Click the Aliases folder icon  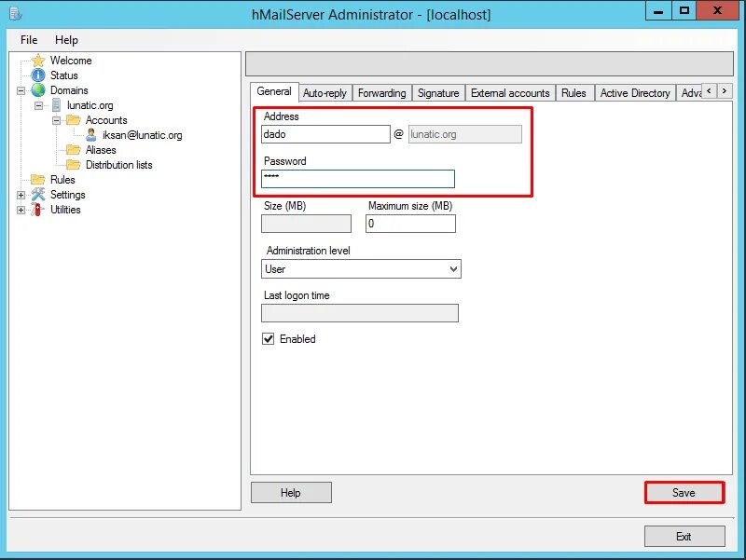(74, 150)
